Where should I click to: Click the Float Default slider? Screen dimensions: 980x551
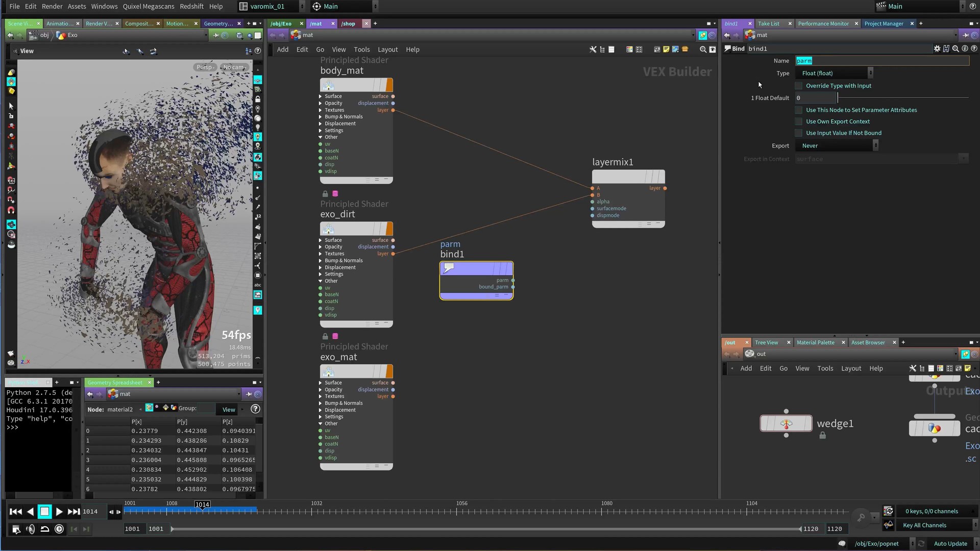[x=902, y=98]
